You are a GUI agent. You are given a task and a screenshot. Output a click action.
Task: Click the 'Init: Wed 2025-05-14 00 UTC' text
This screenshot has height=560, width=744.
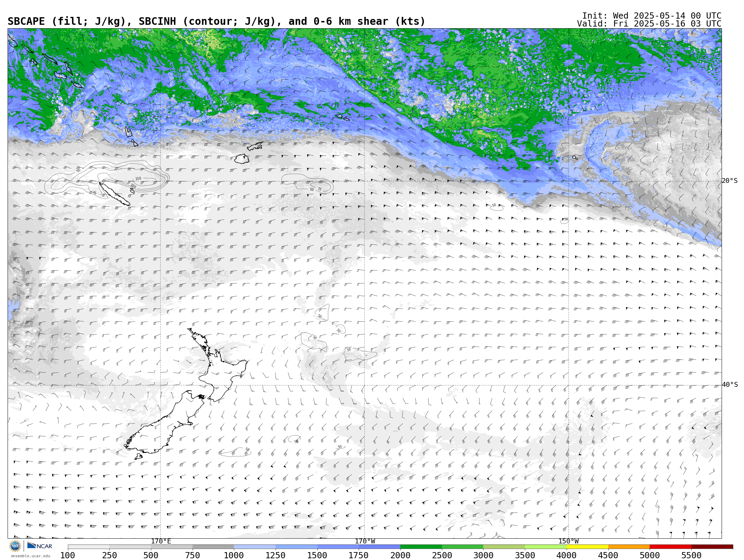pos(652,16)
